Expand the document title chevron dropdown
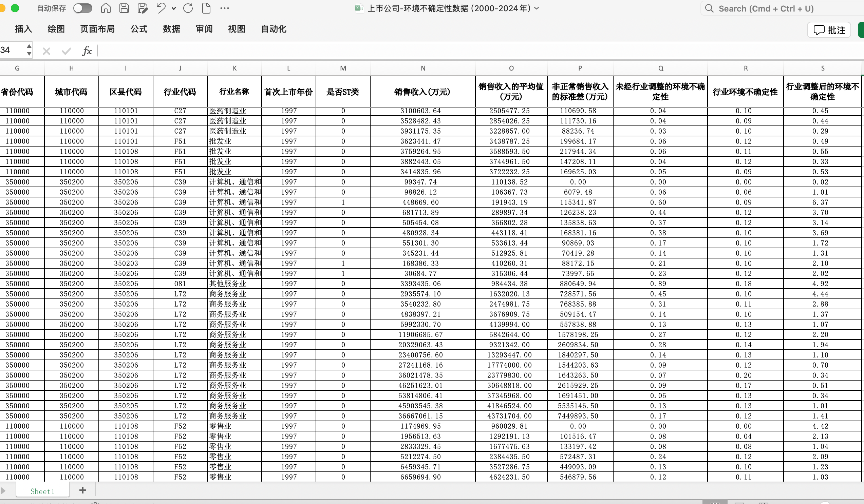The height and width of the screenshot is (504, 864). click(537, 8)
